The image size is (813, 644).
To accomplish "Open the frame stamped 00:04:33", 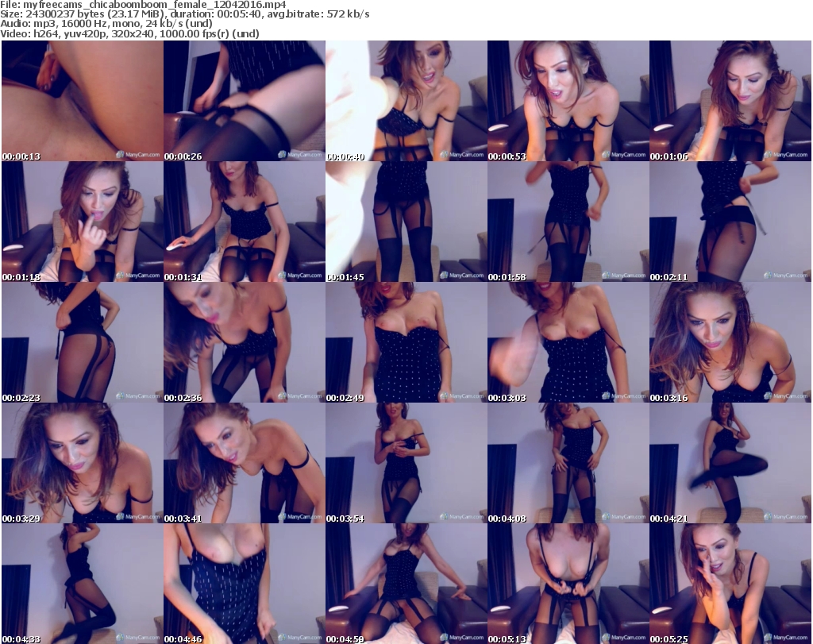I will [83, 584].
